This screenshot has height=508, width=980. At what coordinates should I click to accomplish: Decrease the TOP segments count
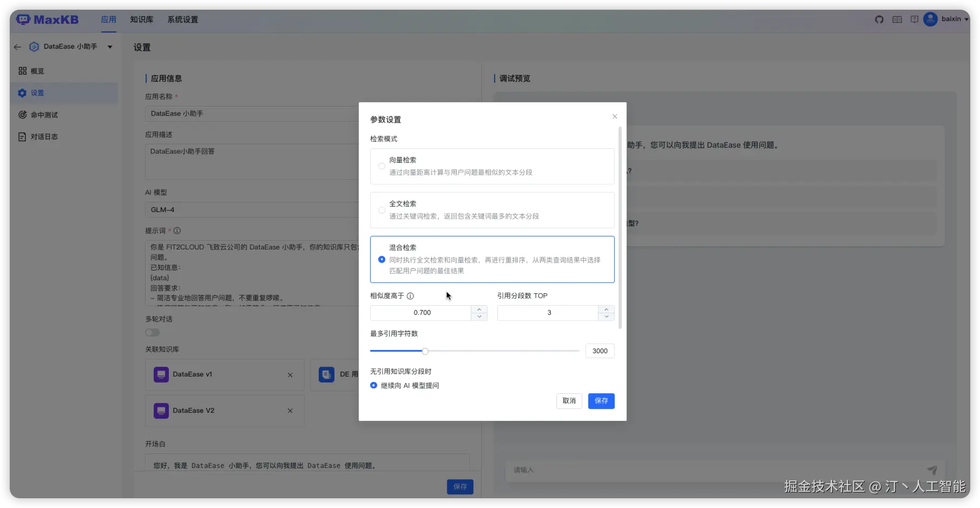pyautogui.click(x=607, y=316)
